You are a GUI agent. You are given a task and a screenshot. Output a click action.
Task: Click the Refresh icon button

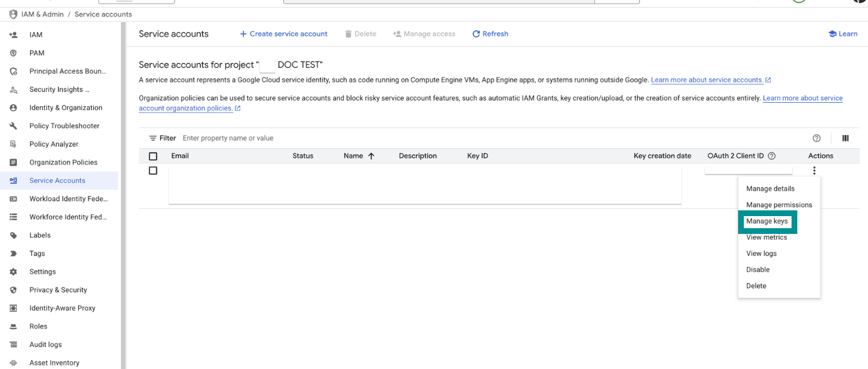tap(476, 34)
